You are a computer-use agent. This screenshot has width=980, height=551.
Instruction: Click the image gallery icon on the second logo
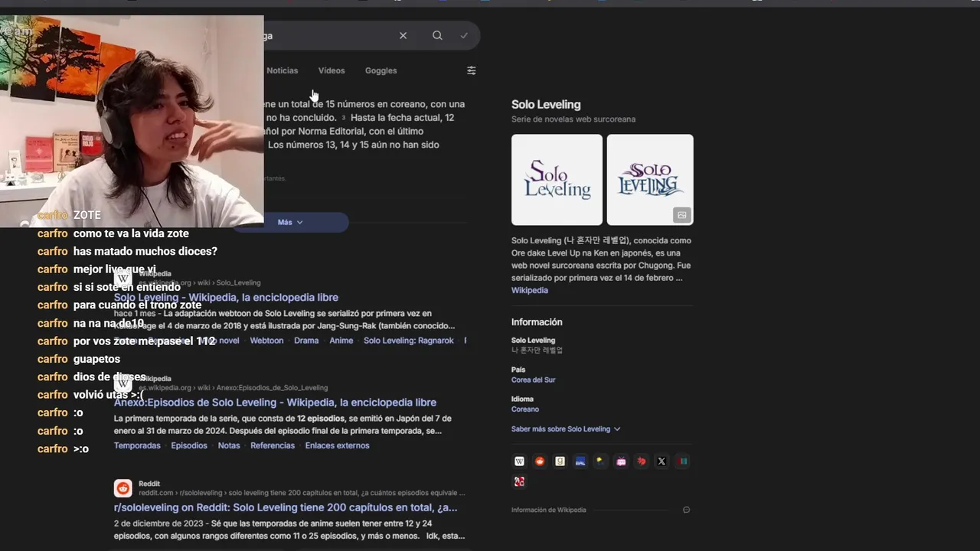pos(681,215)
